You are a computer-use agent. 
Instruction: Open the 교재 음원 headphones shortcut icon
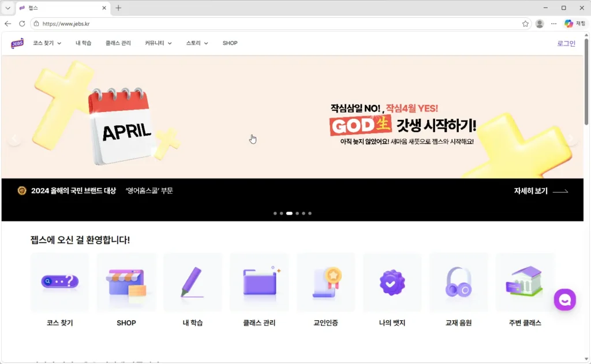[458, 282]
